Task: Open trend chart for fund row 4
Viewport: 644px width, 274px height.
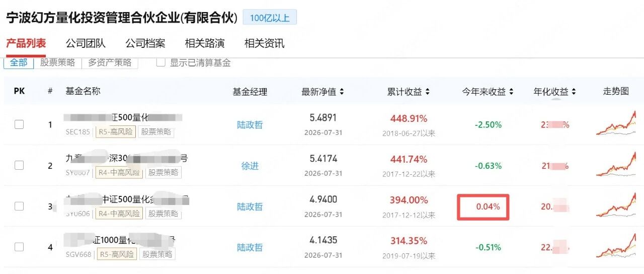Action: (x=616, y=247)
